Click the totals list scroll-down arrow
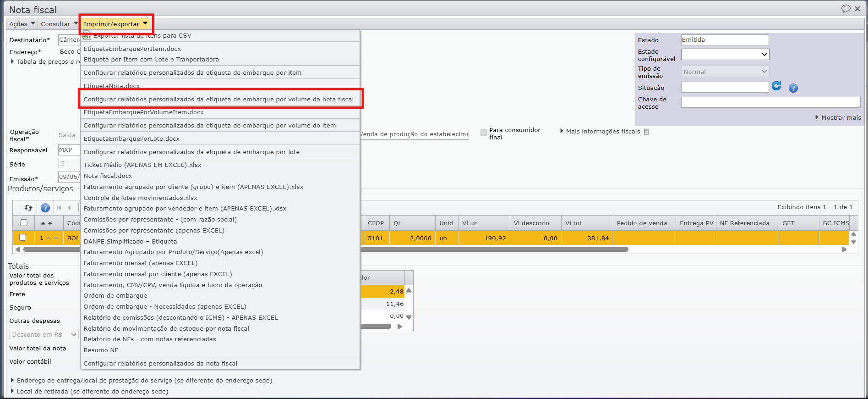Screen dimensions: 868x399 (409, 317)
